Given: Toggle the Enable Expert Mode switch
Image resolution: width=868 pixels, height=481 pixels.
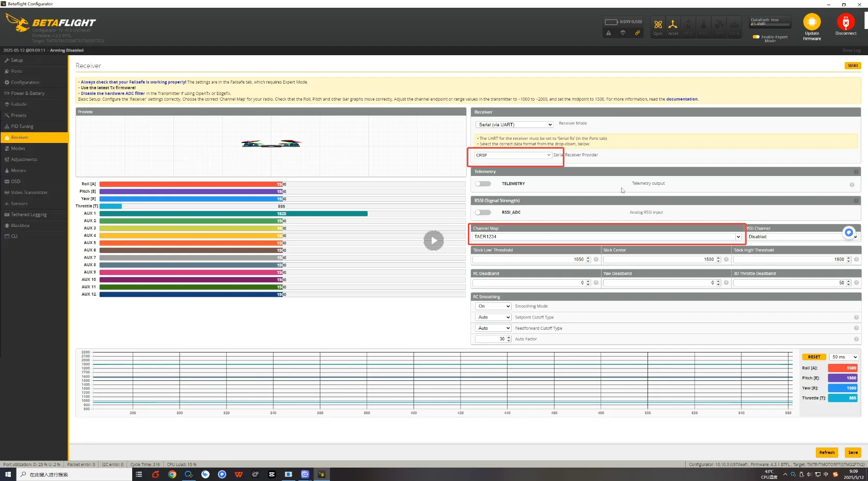Looking at the screenshot, I should pos(756,37).
